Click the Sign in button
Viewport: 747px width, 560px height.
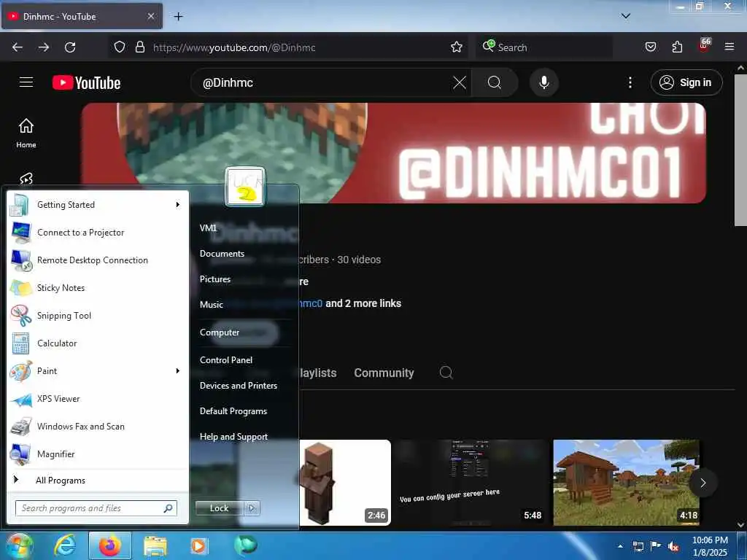point(686,82)
